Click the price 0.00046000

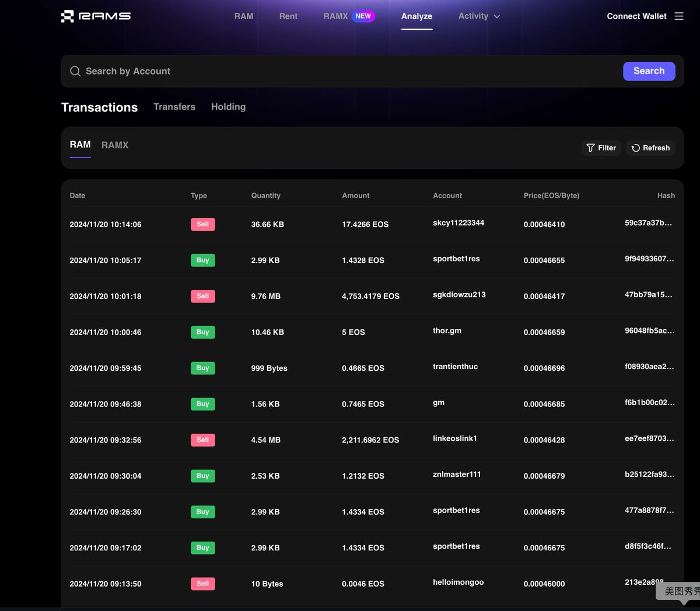point(544,584)
